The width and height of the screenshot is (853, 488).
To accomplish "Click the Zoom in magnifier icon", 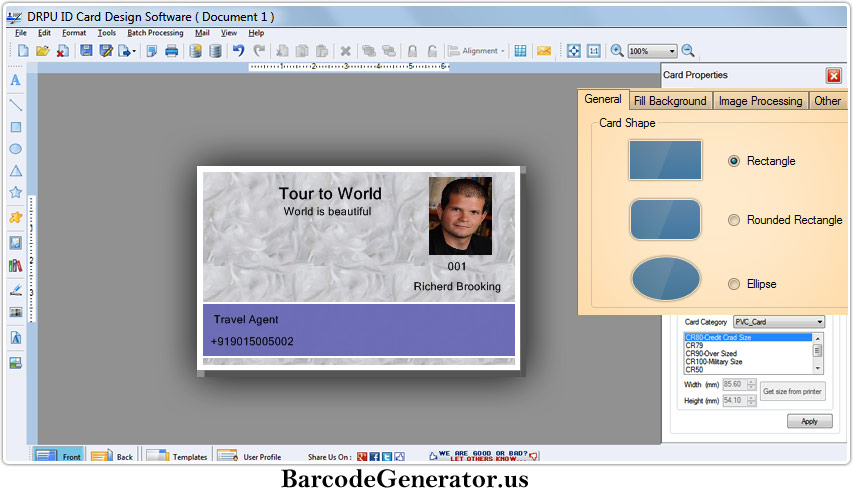I will 616,51.
